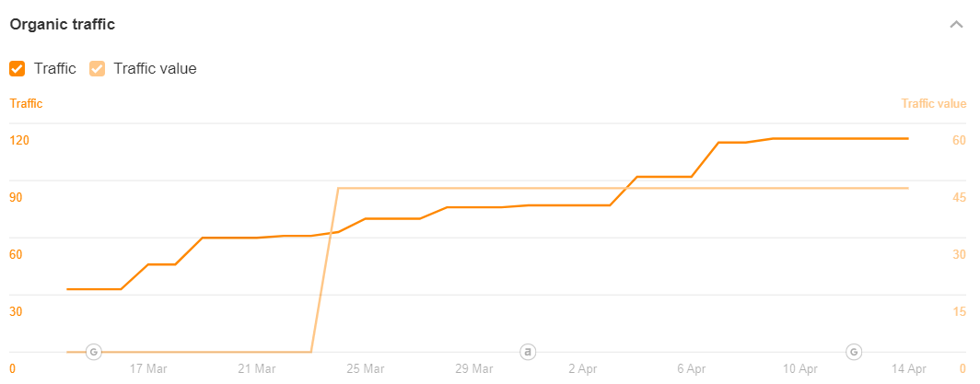This screenshot has height=384, width=980.
Task: Click the 21 Mar date label
Action: tap(257, 369)
